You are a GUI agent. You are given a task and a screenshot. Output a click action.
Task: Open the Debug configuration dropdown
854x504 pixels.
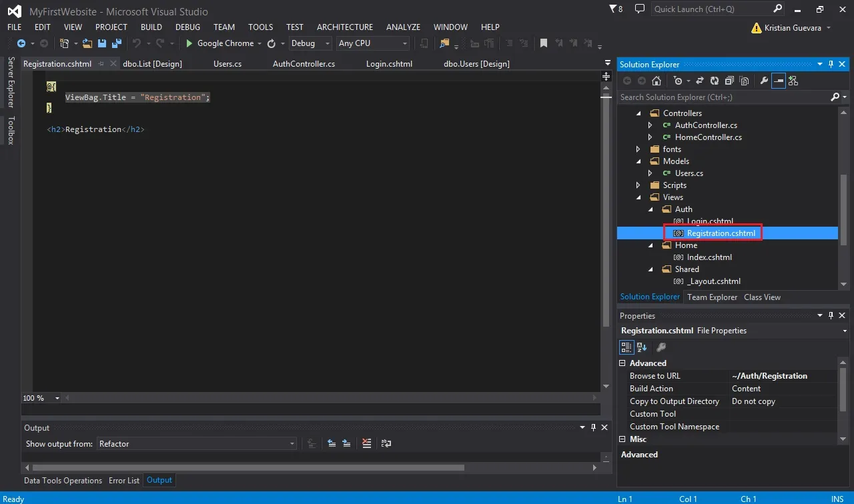pyautogui.click(x=310, y=43)
